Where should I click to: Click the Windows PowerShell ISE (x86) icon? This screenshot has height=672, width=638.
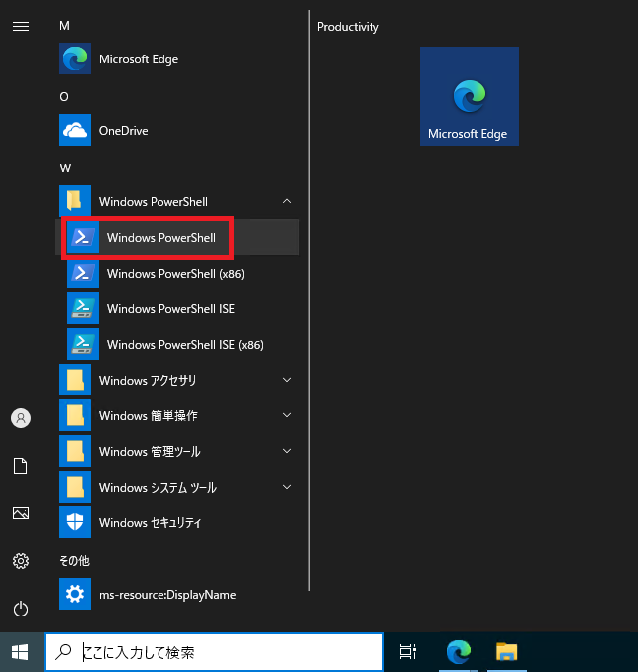click(83, 344)
